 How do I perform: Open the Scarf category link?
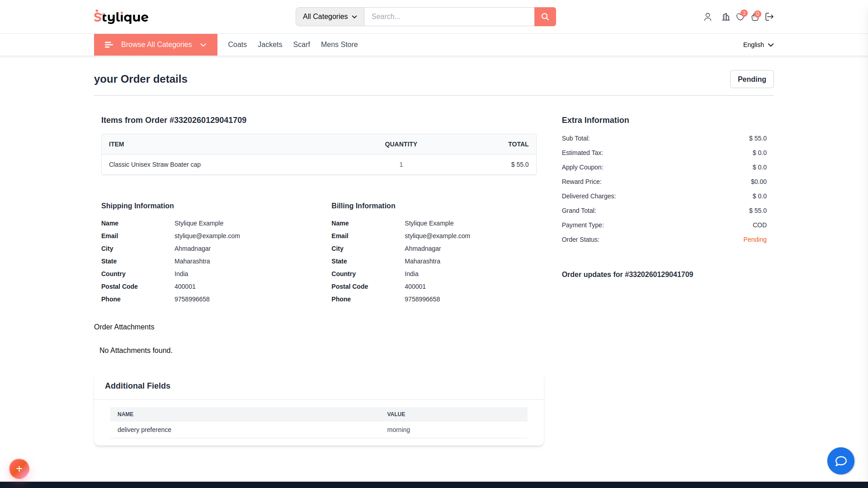coord(302,45)
